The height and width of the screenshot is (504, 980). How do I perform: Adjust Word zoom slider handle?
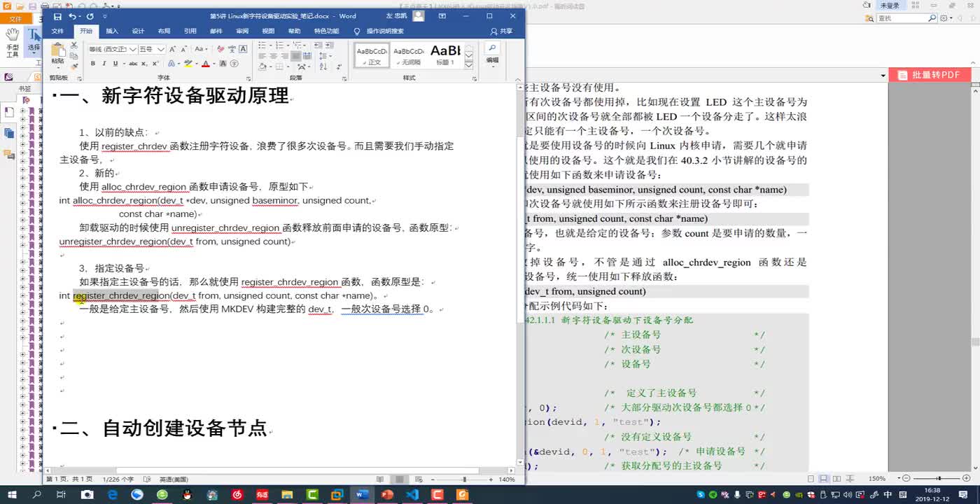click(x=465, y=479)
